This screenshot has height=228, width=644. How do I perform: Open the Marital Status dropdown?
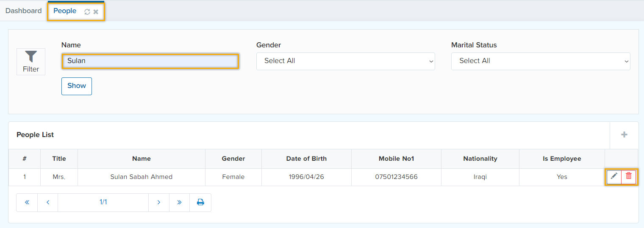(540, 61)
